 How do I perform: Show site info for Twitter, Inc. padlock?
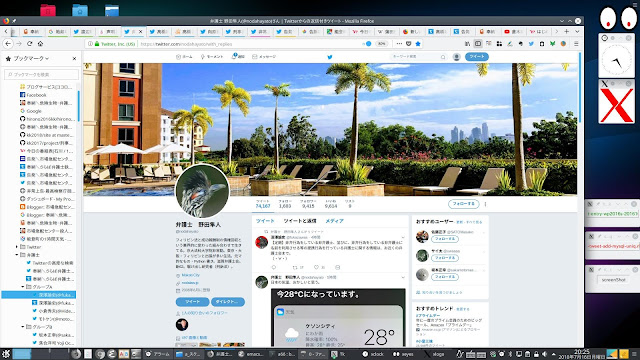97,44
